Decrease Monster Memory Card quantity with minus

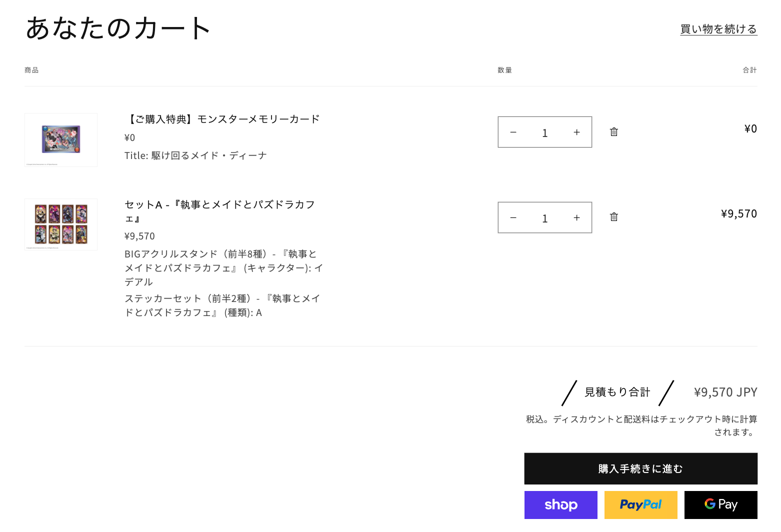[513, 132]
